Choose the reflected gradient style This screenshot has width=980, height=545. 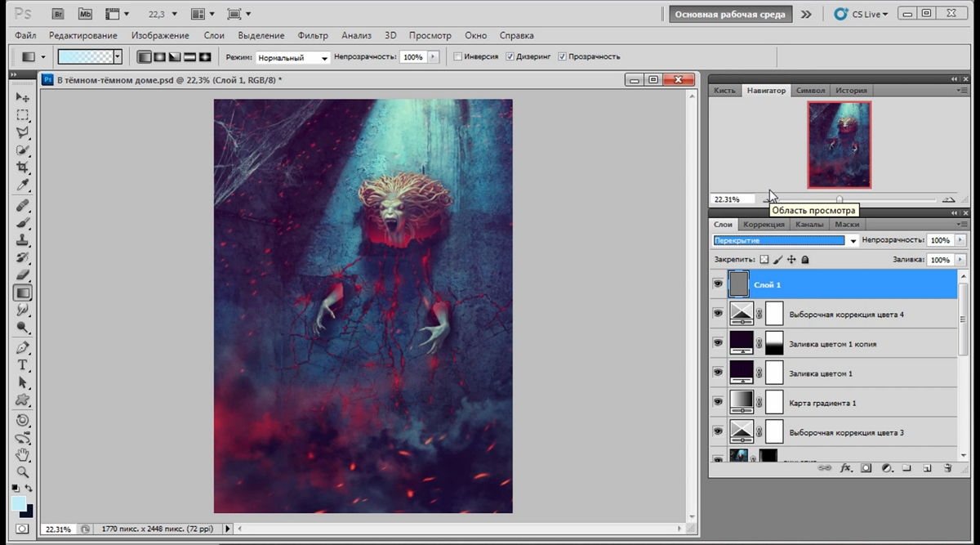(189, 57)
